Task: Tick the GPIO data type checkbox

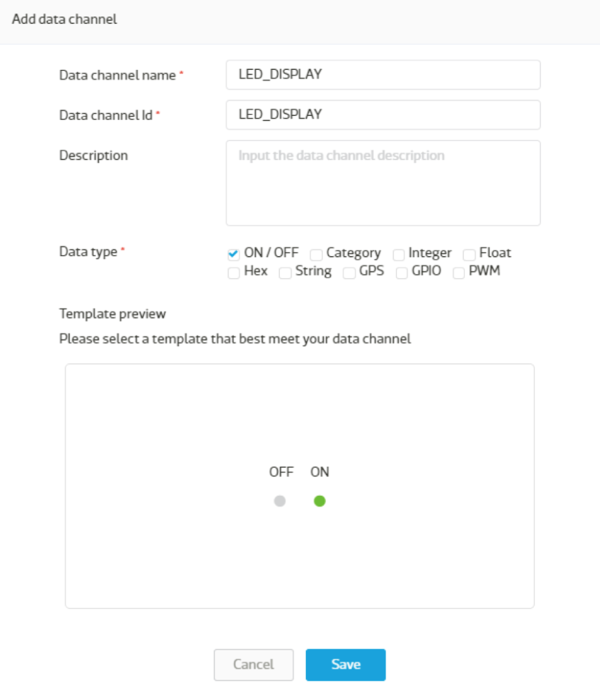Action: (401, 272)
